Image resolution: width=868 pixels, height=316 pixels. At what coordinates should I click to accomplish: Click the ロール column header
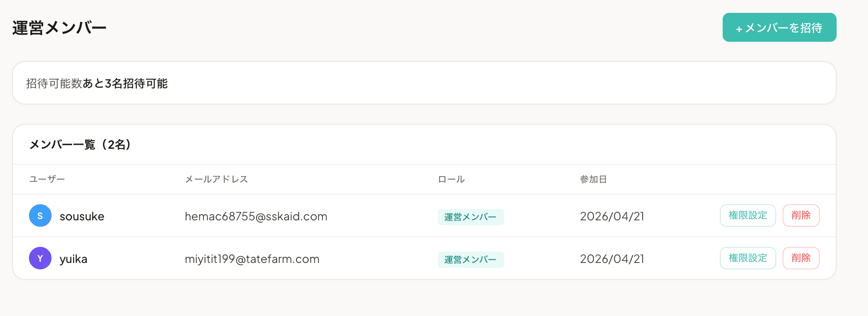pos(451,179)
